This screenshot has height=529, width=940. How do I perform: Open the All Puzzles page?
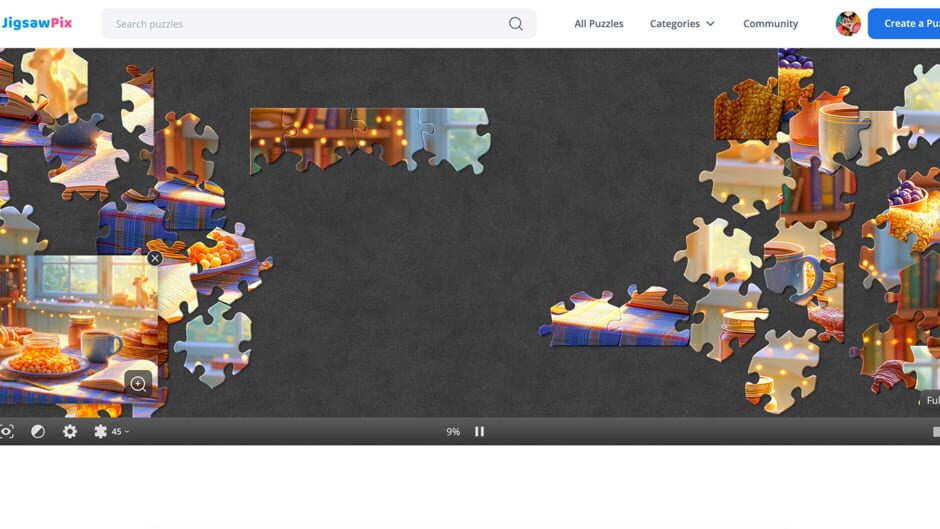[x=598, y=23]
